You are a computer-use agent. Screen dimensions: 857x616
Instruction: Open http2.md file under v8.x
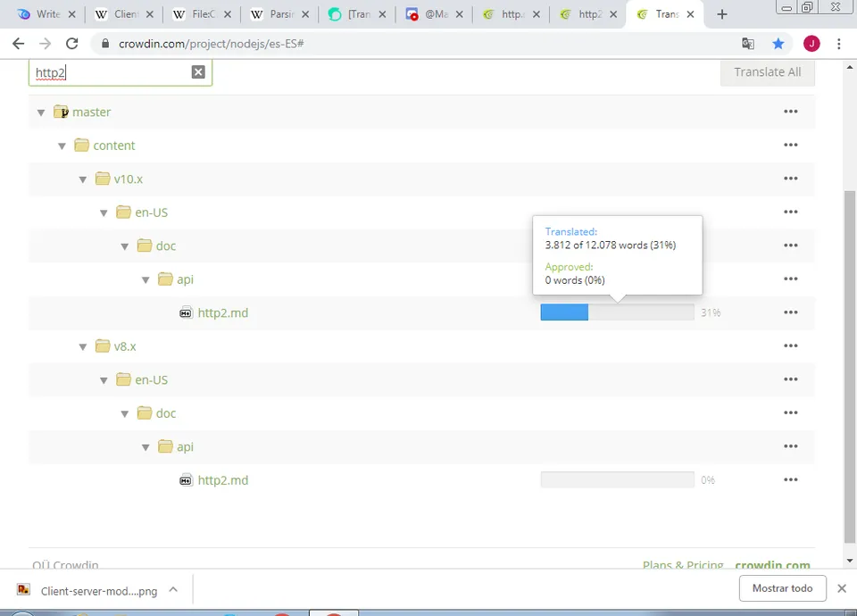coord(223,480)
